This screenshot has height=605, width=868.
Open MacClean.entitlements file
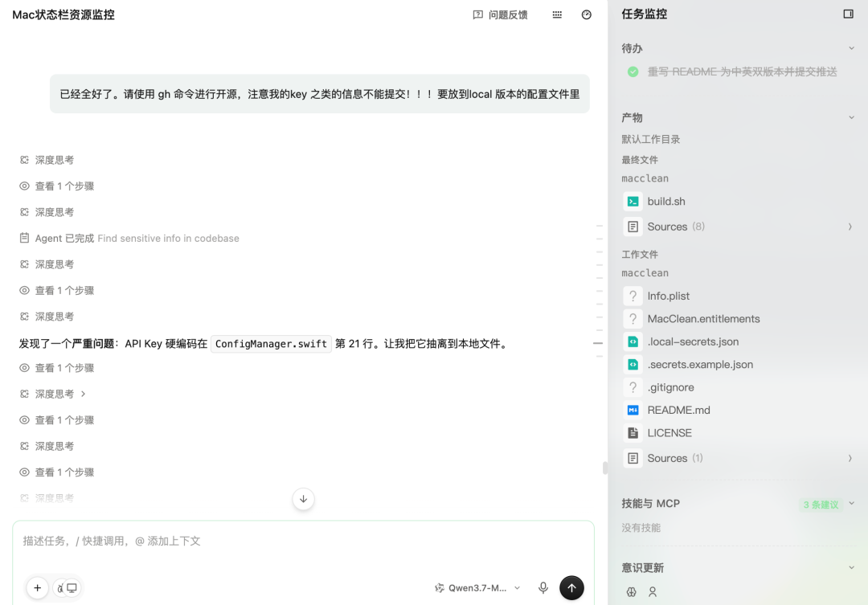703,319
